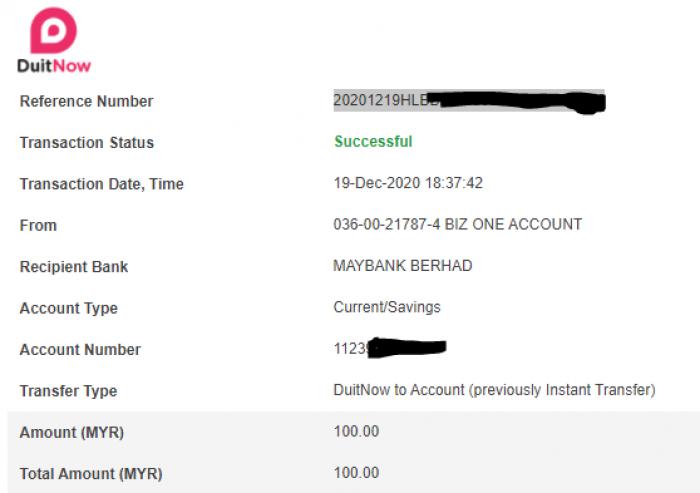The height and width of the screenshot is (493, 700).
Task: Click the From label
Action: (38, 226)
